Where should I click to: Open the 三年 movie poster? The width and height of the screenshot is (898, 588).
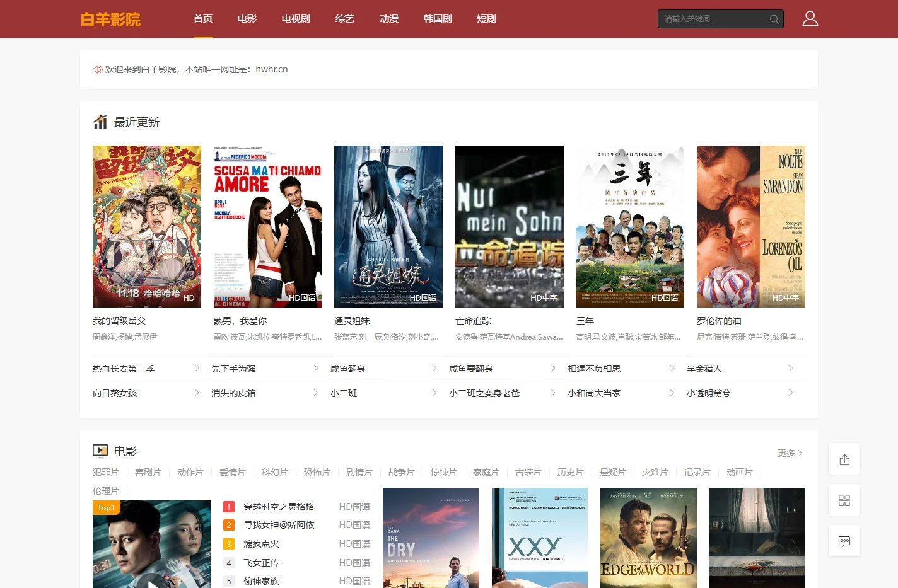tap(630, 226)
